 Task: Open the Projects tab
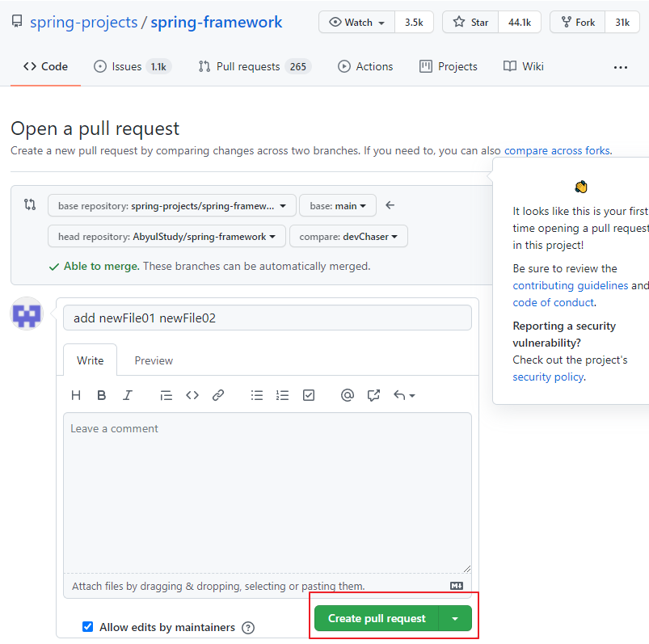click(x=449, y=66)
